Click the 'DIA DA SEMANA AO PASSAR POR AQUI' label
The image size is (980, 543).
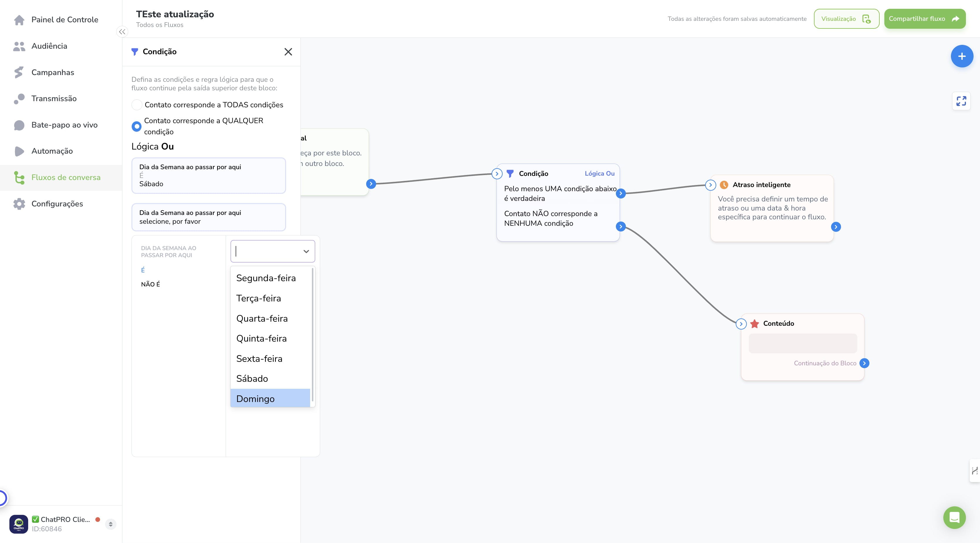(x=168, y=252)
